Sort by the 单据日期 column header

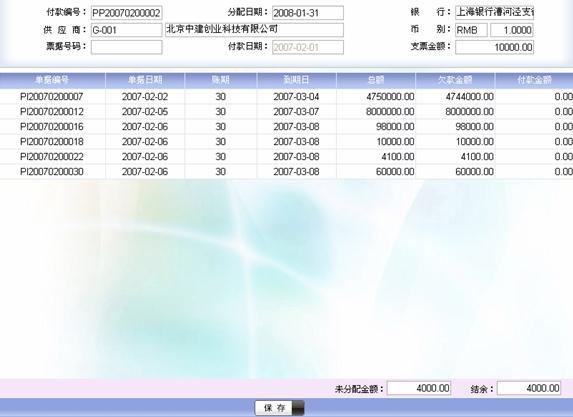(145, 80)
